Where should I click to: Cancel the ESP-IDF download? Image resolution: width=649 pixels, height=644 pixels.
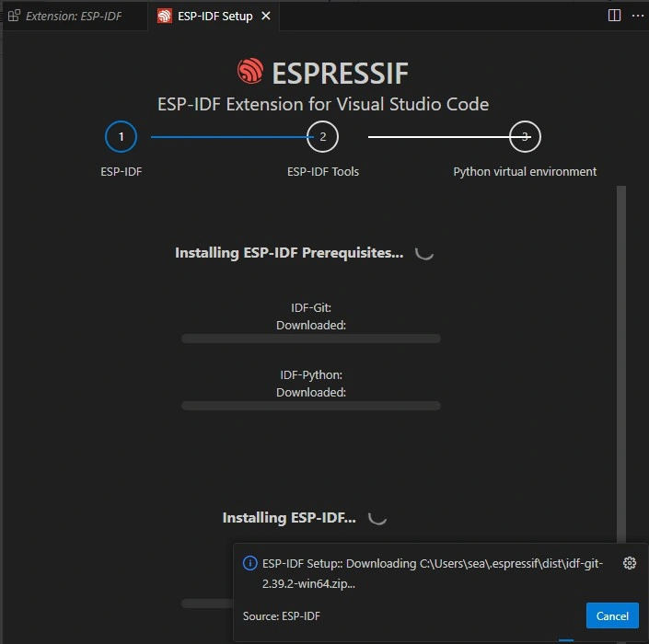click(612, 615)
